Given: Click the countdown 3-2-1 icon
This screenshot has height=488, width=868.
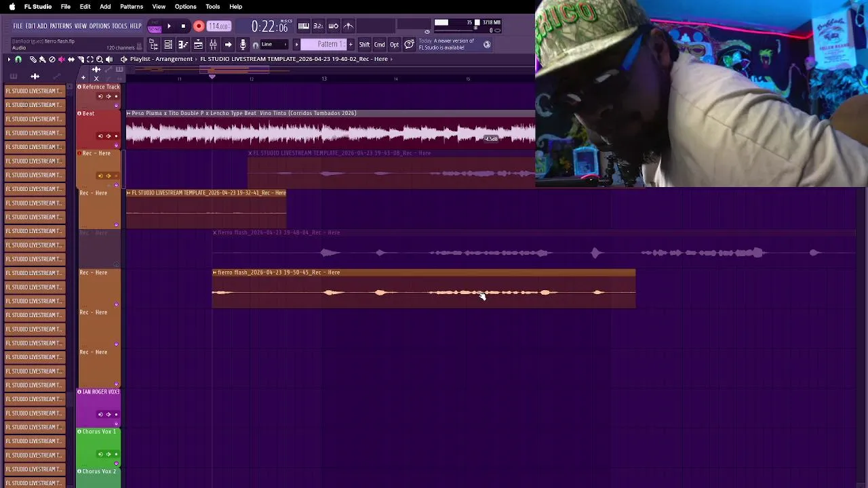Looking at the screenshot, I should pyautogui.click(x=318, y=26).
